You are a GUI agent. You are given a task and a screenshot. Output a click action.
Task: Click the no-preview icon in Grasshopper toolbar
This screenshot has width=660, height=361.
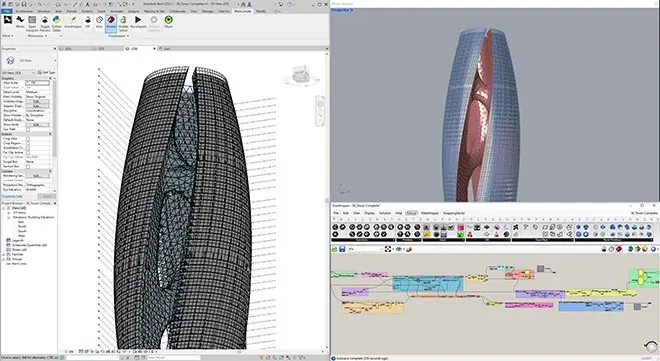[x=604, y=249]
